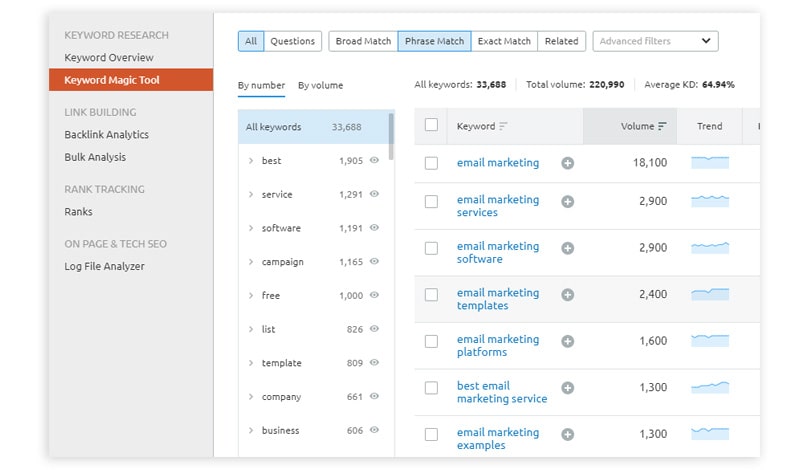
Task: Toggle eye icon for best group
Action: 375,160
